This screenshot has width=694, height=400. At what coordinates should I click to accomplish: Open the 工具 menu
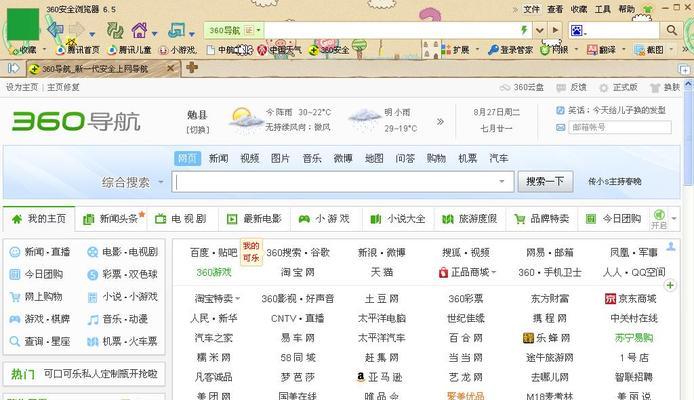602,9
